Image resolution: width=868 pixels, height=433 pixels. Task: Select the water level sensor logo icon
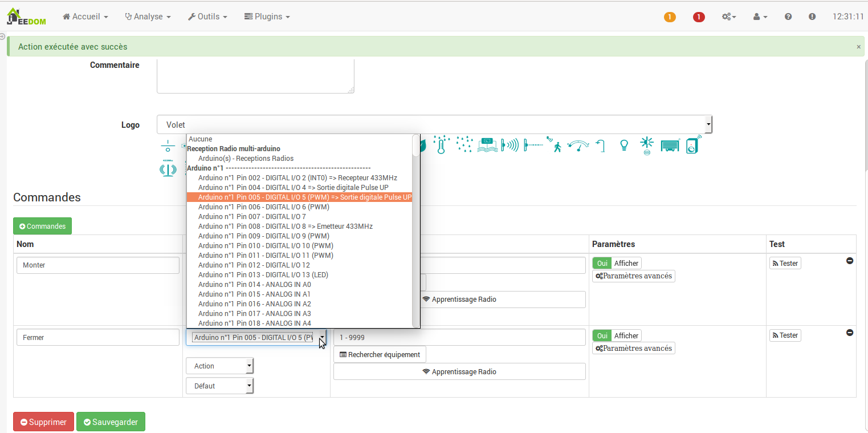tap(487, 145)
